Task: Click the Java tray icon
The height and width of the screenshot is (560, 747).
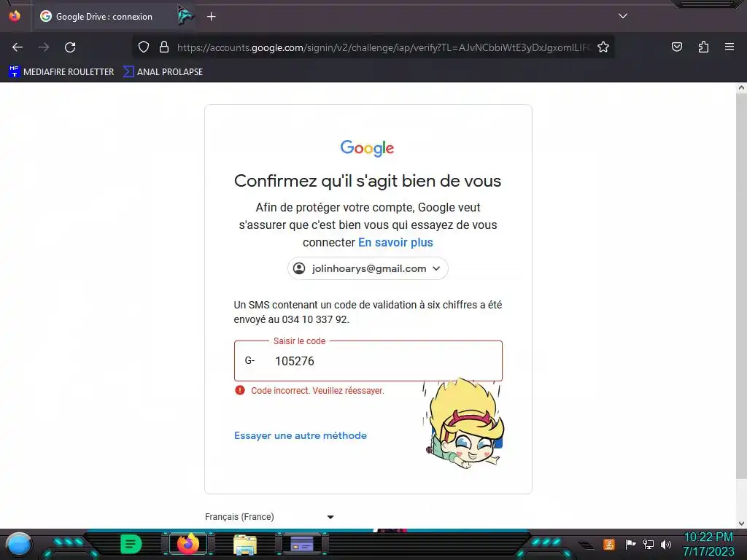Action: coord(608,544)
